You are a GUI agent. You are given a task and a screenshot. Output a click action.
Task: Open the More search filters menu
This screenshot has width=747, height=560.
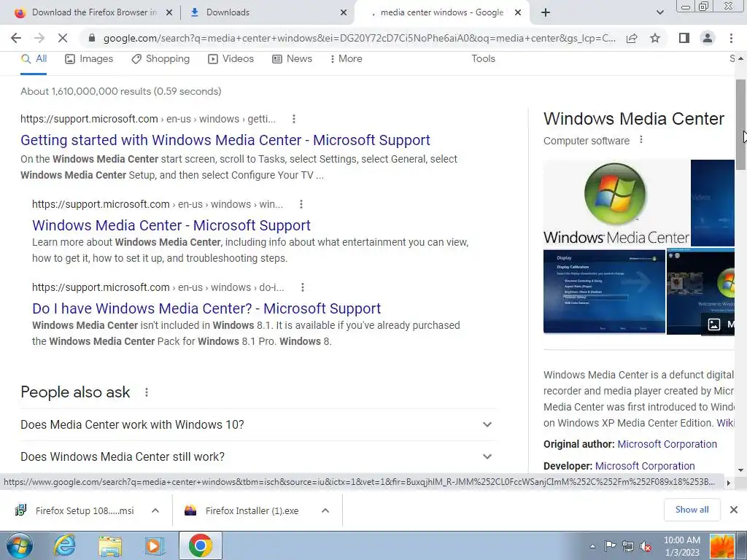pos(346,58)
